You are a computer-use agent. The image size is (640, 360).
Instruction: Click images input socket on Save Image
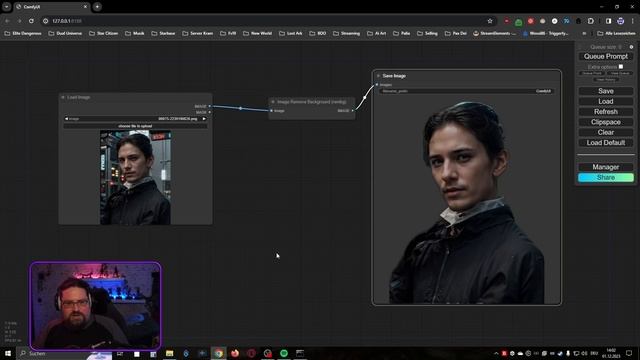(x=377, y=84)
